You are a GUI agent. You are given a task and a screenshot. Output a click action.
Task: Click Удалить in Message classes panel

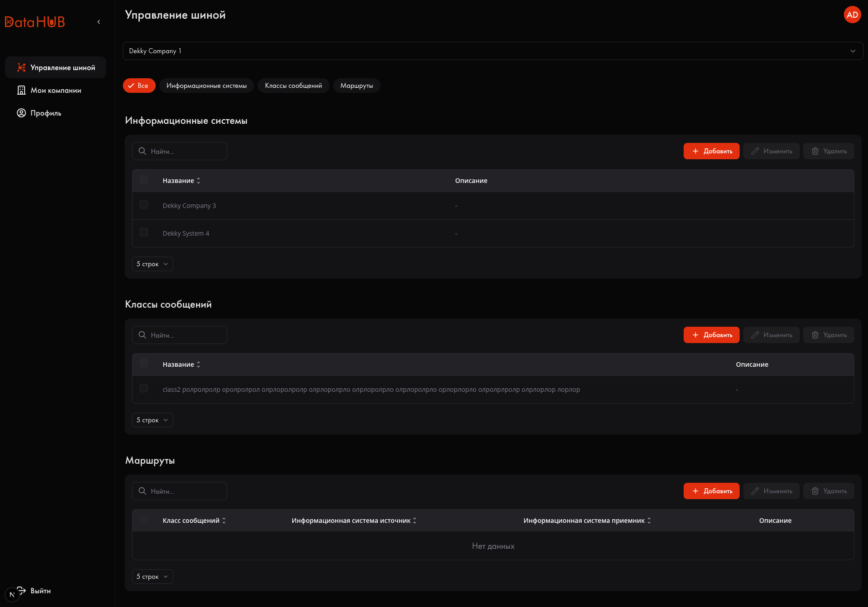[x=829, y=335]
